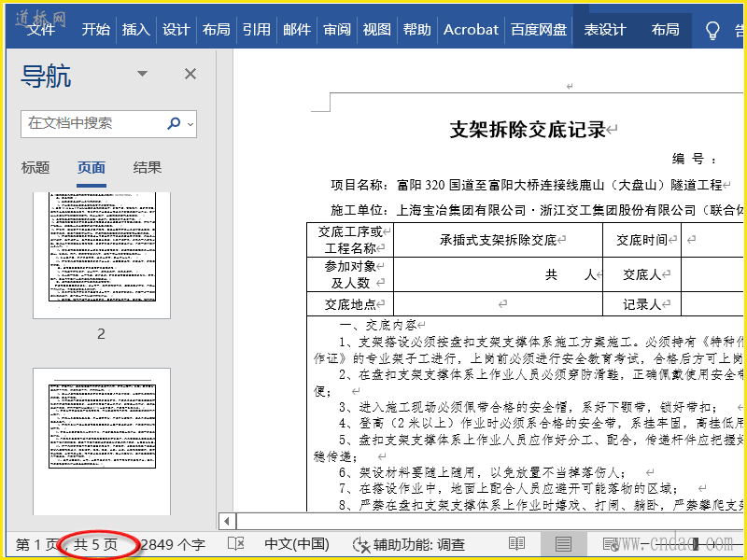Click the 项目名称 line in document
Screen dimensions: 747x560
tap(527, 185)
